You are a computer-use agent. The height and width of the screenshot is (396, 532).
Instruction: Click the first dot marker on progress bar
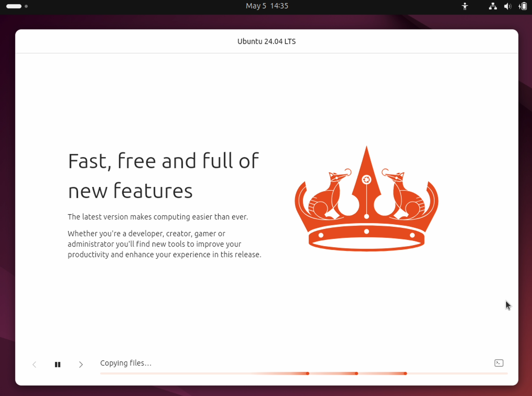tap(307, 373)
